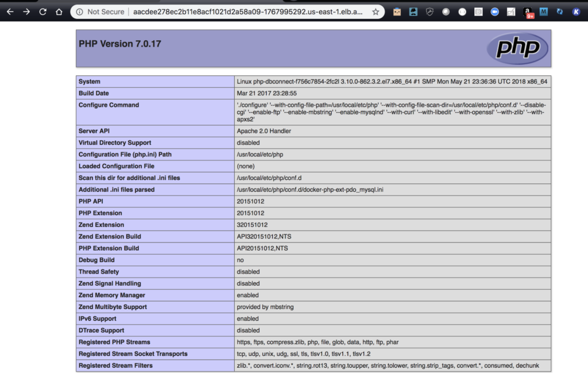Open the Amazon extension with 9+ badge
This screenshot has height=373, width=588.
tap(528, 12)
